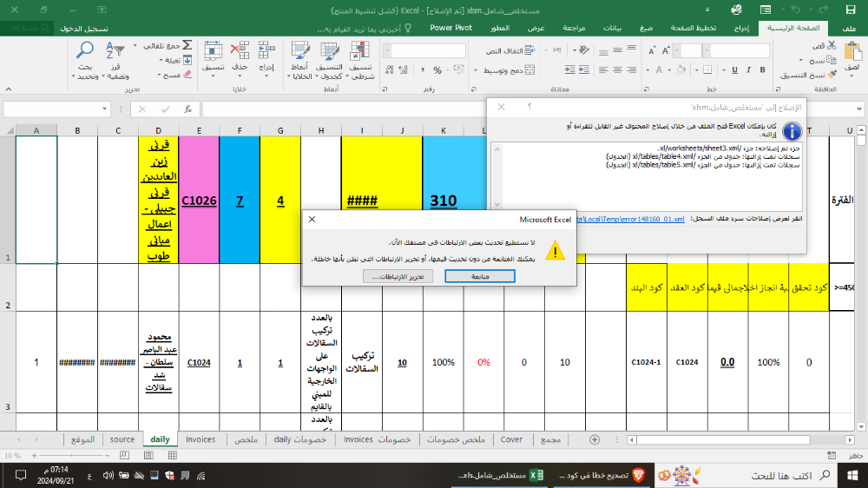Open the Merge and Center dropdown arrow
Image resolution: width=868 pixels, height=488 pixels.
(x=476, y=70)
